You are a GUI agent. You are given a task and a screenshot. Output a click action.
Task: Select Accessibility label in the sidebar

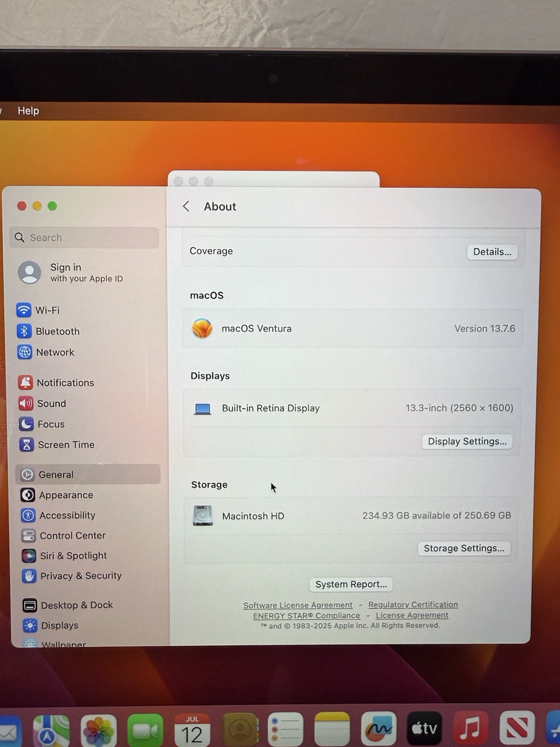pyautogui.click(x=67, y=515)
